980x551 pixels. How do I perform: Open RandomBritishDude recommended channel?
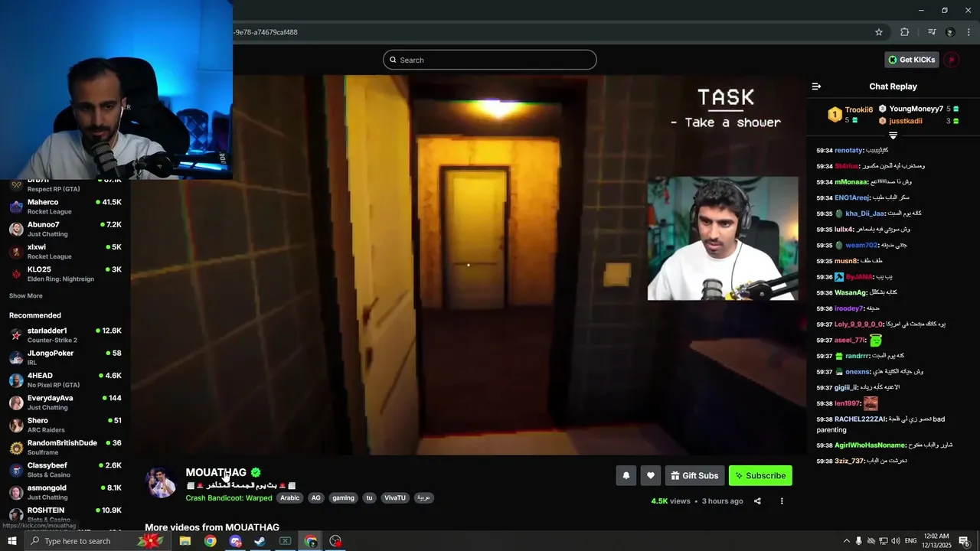point(65,448)
